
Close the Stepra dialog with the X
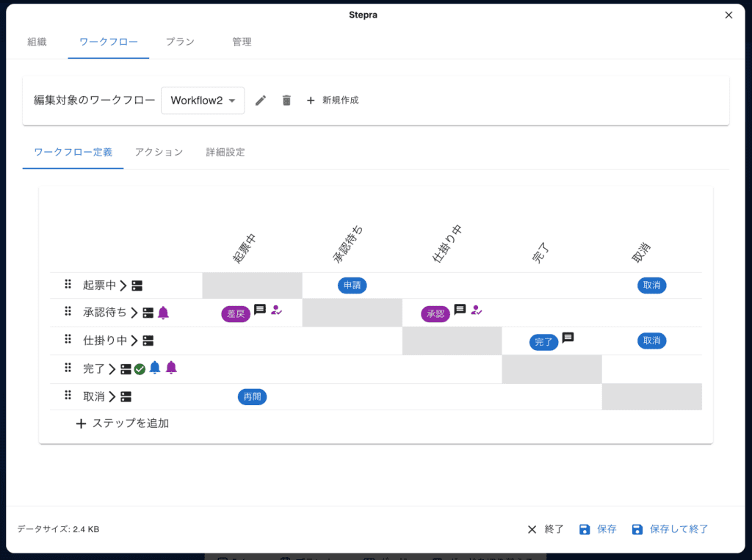point(728,15)
